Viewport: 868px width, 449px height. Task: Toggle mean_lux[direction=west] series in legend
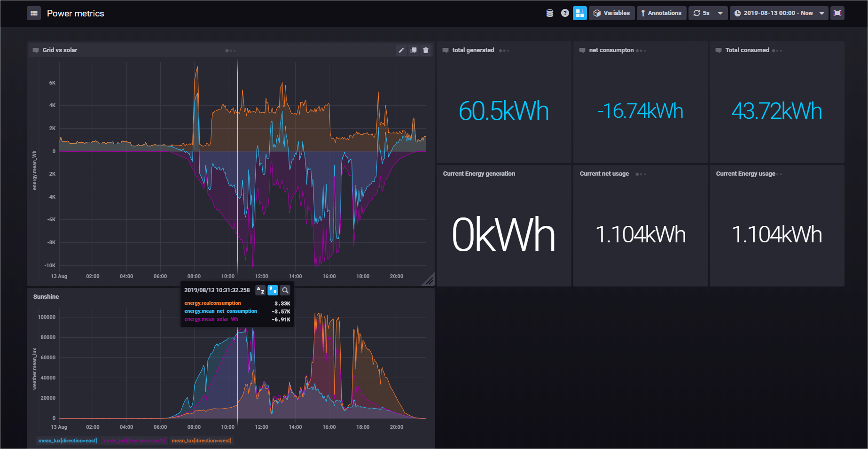coord(202,441)
